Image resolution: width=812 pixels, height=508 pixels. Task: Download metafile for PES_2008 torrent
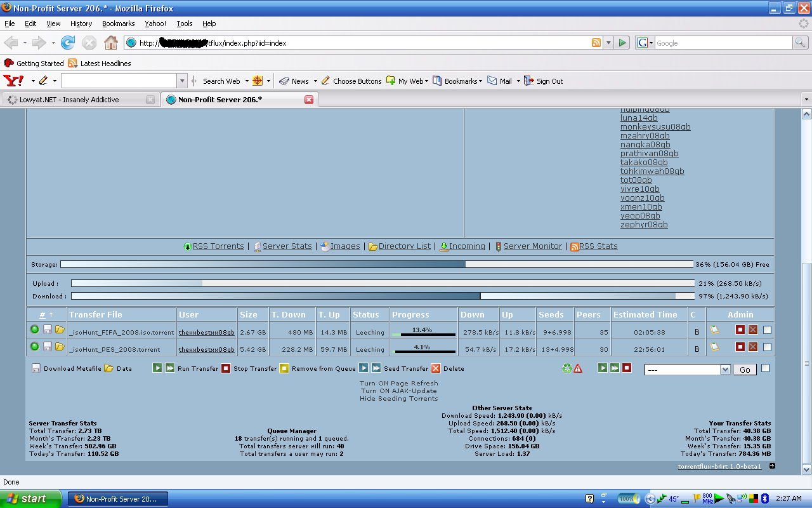[x=47, y=347]
